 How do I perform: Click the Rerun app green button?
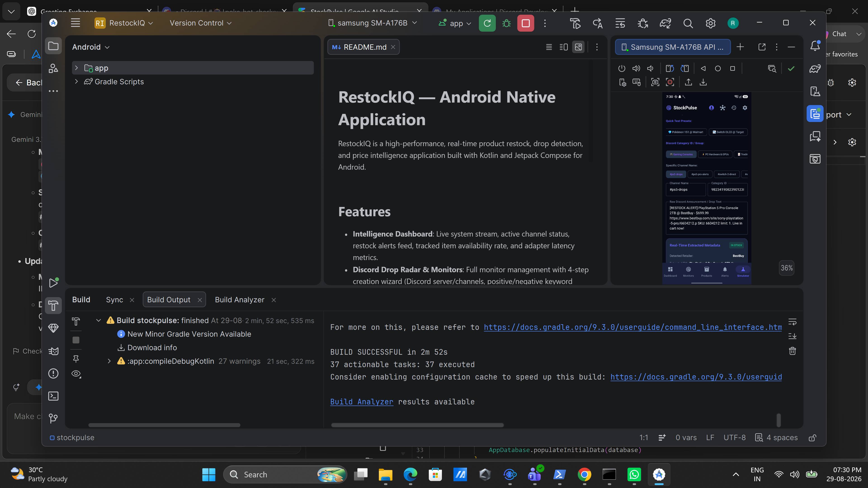[487, 23]
